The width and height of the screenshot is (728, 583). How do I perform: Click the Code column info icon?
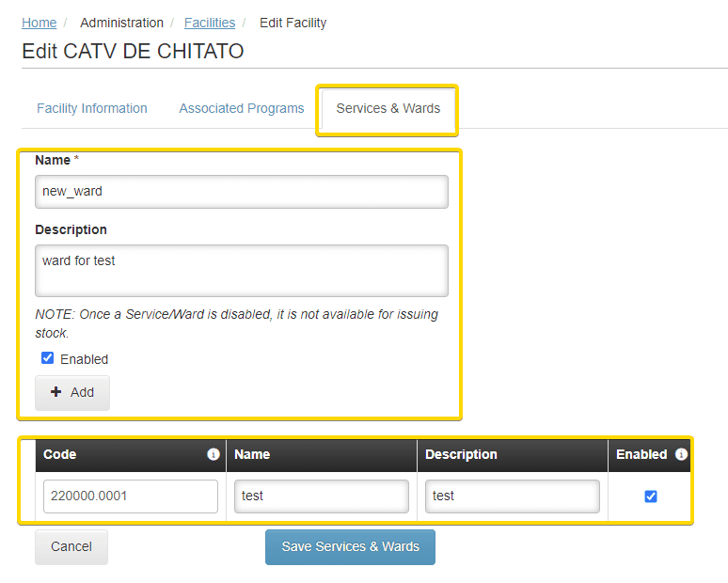point(214,454)
